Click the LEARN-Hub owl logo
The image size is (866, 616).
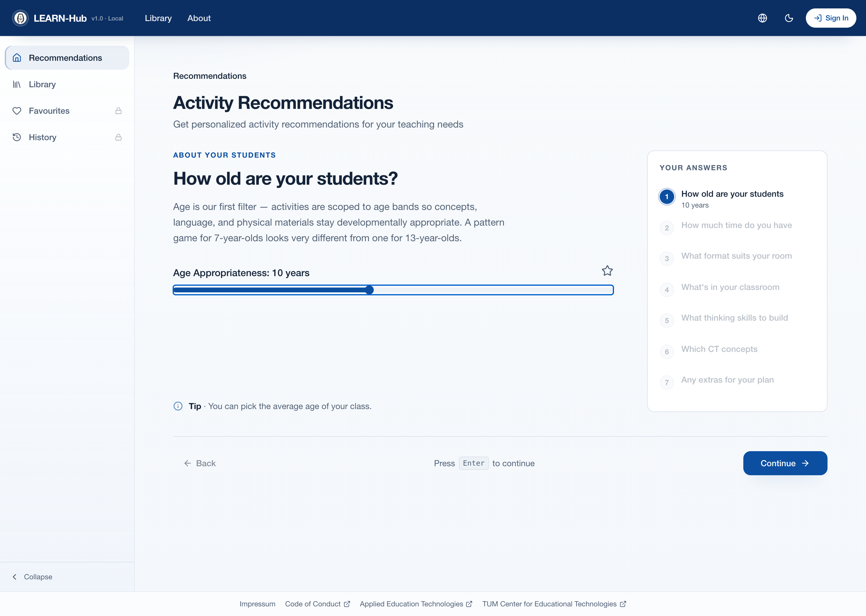coord(20,18)
